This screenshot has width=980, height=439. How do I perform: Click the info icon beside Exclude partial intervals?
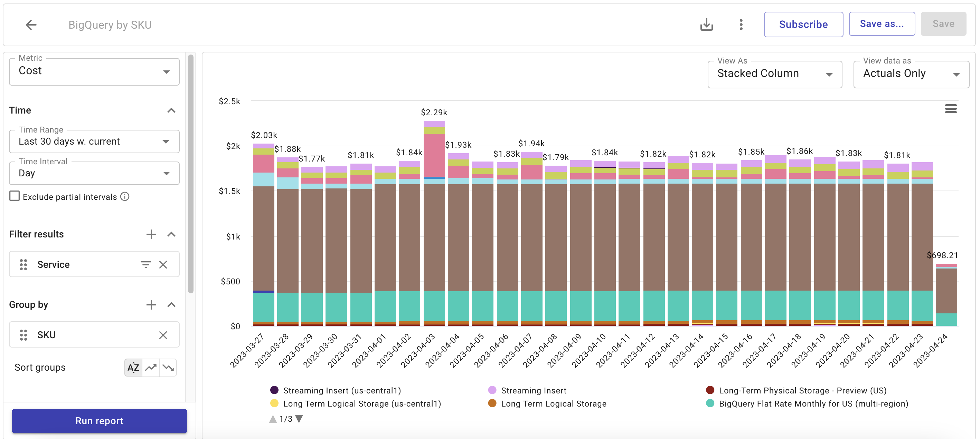[124, 196]
